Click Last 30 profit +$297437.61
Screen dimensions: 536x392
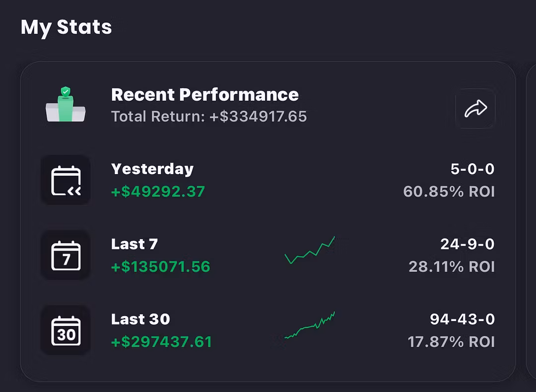[x=161, y=342]
